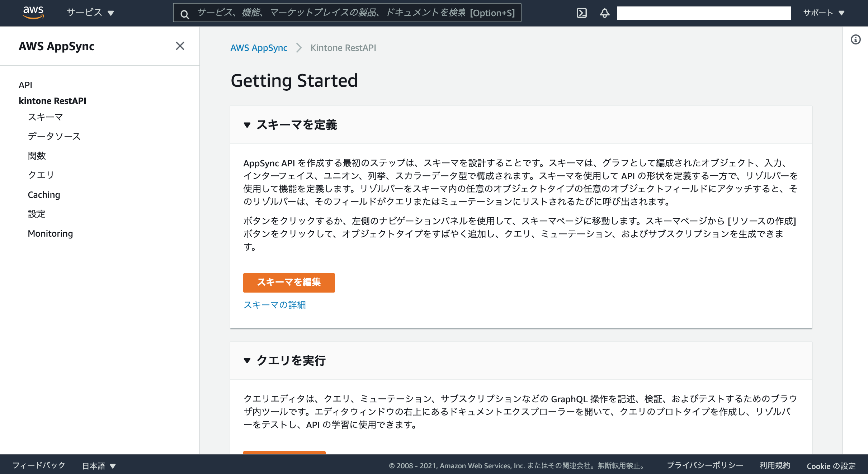Open the スキーマの詳細 link

(x=274, y=305)
